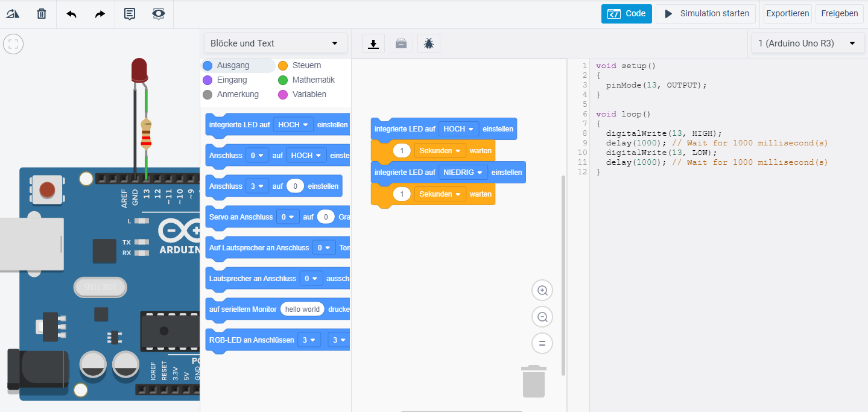Click the trash delete icon in top toolbar
Viewport: 868px width, 412px height.
pos(42,13)
